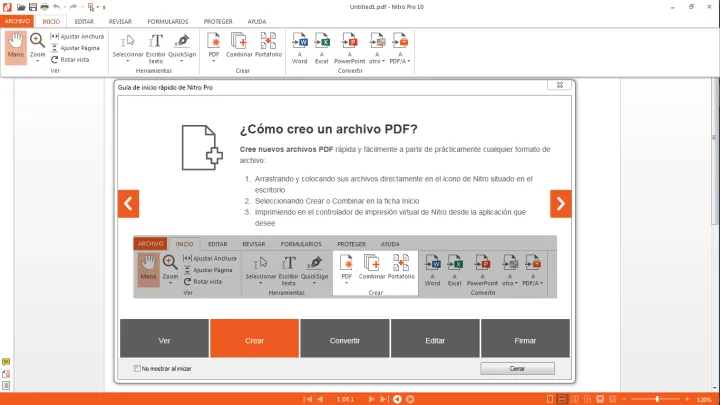Expand the Seleccionar dropdown arrow
This screenshot has width=720, height=405.
(x=128, y=61)
